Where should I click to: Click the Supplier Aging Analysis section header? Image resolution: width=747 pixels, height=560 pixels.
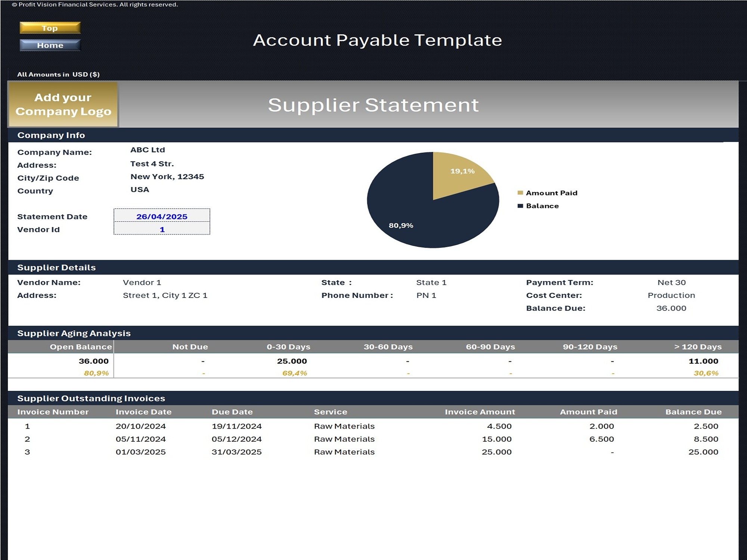tap(75, 333)
